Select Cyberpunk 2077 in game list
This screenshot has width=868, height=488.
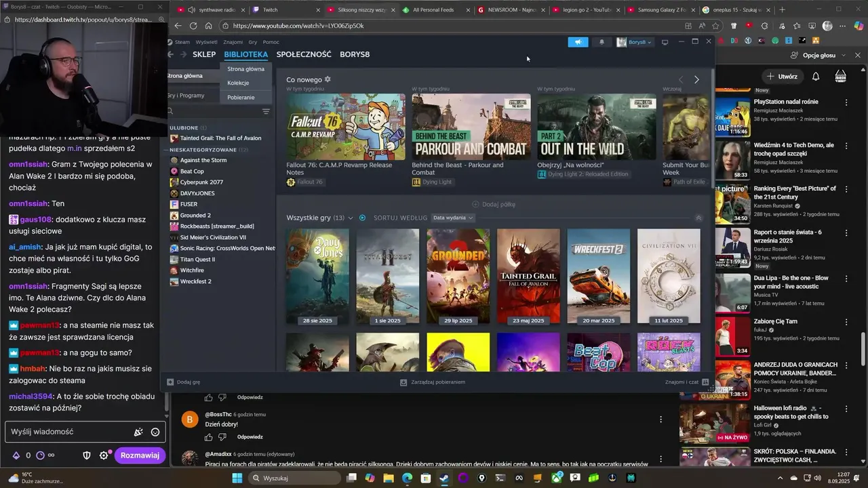(x=201, y=182)
